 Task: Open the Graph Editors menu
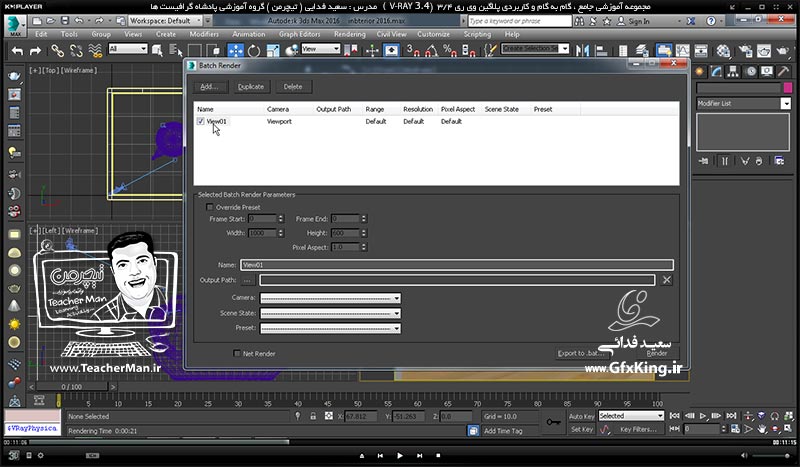(299, 34)
